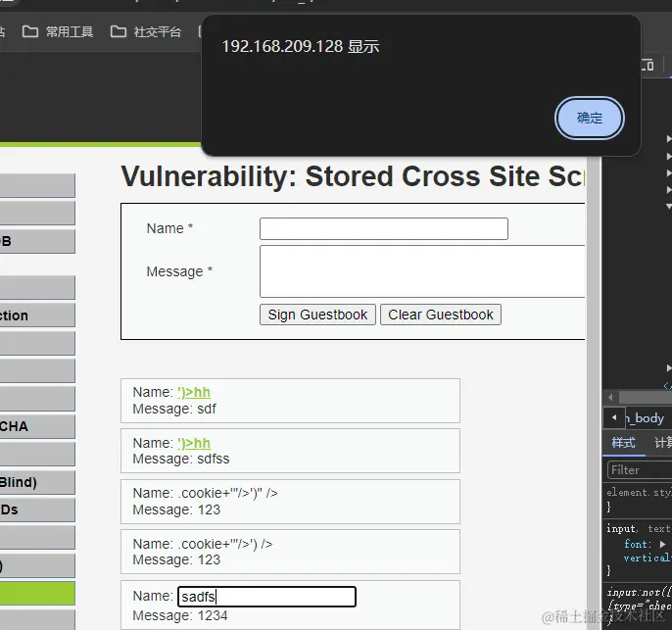Click the element.style rule text
The width and height of the screenshot is (672, 630).
[639, 493]
